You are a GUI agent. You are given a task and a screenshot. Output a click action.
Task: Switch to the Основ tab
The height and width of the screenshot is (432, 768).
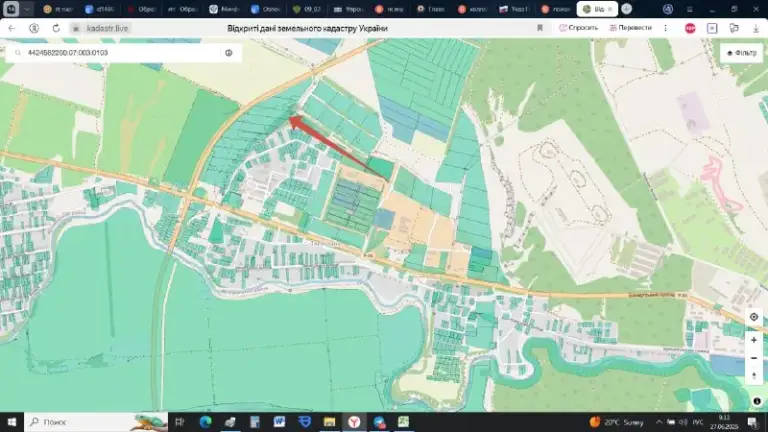click(265, 9)
